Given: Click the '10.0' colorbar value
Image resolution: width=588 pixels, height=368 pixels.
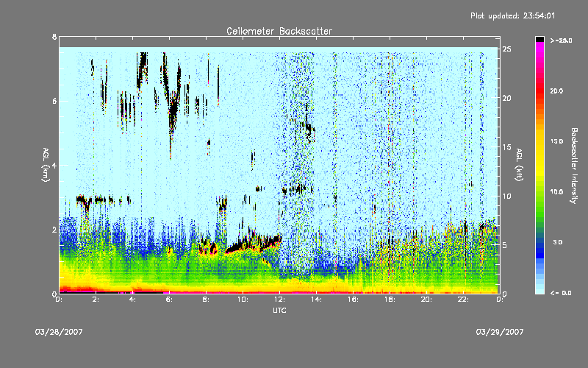Looking at the screenshot, I should tap(556, 192).
